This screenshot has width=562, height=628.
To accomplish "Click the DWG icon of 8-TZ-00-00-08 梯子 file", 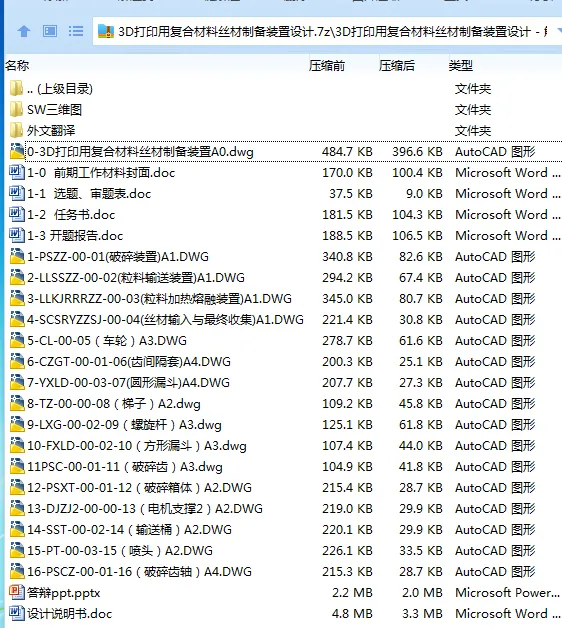I will click(x=17, y=403).
